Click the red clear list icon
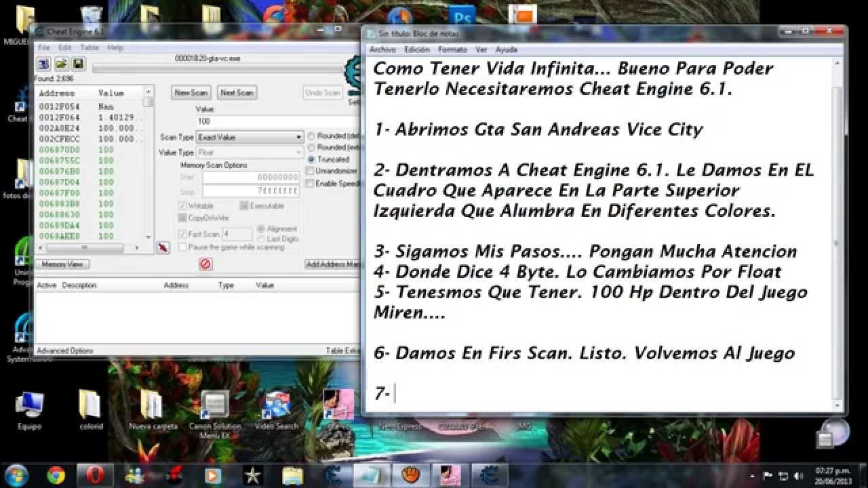 [205, 264]
